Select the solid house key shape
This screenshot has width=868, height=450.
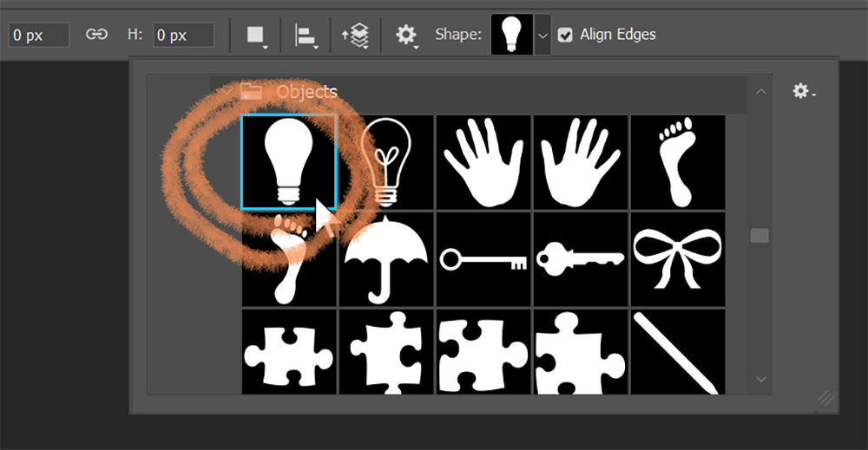coord(581,259)
